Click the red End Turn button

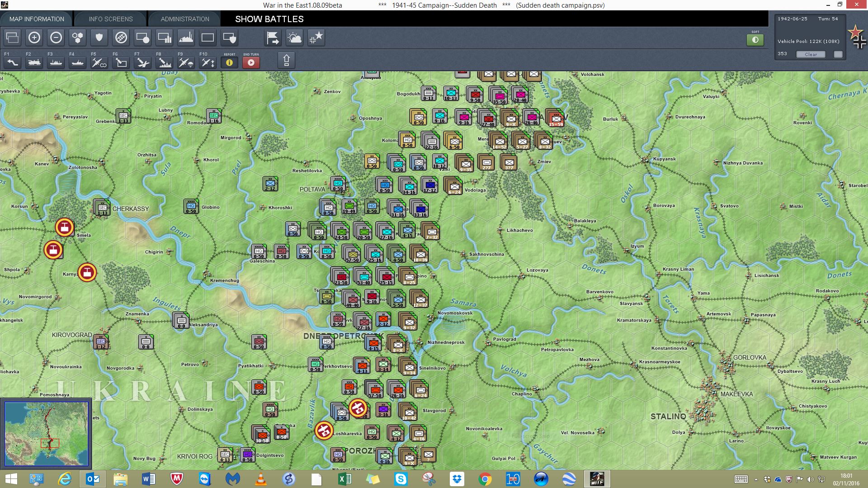coord(251,63)
